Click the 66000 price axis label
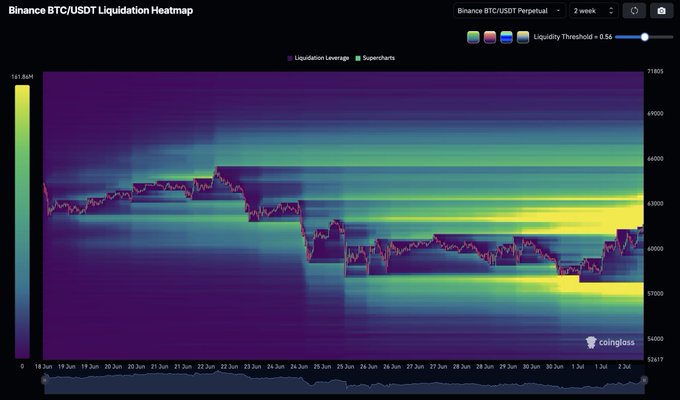 click(x=655, y=159)
